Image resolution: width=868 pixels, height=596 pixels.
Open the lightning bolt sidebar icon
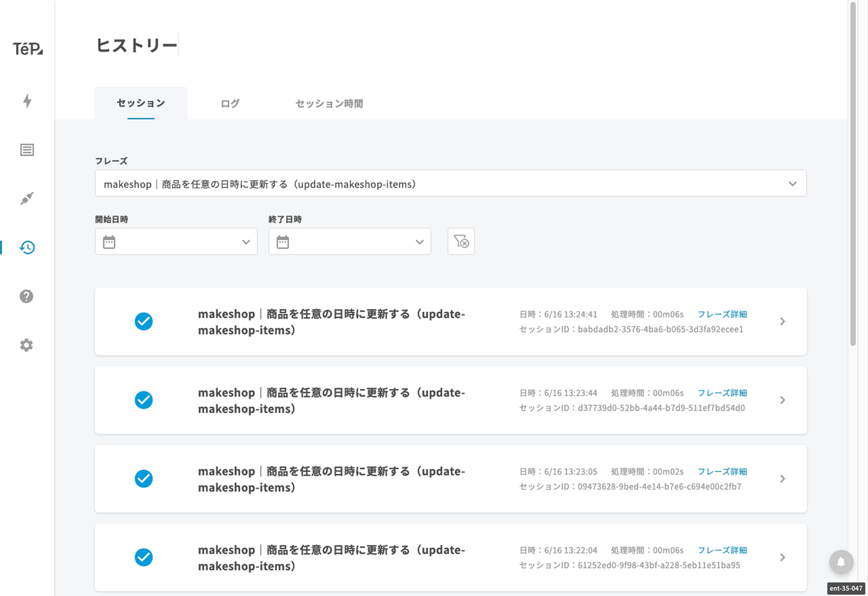click(27, 101)
